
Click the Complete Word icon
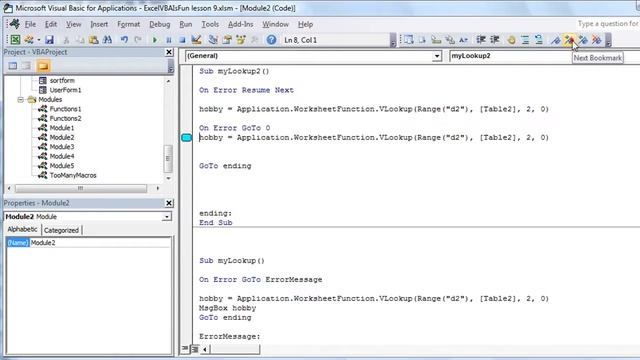pos(463,40)
